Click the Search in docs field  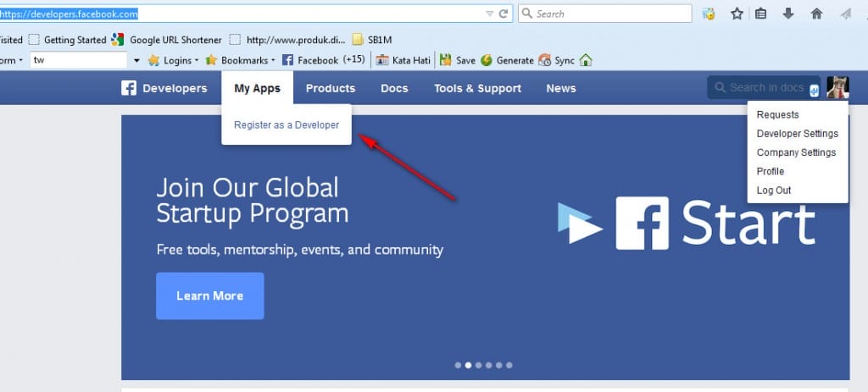point(764,87)
